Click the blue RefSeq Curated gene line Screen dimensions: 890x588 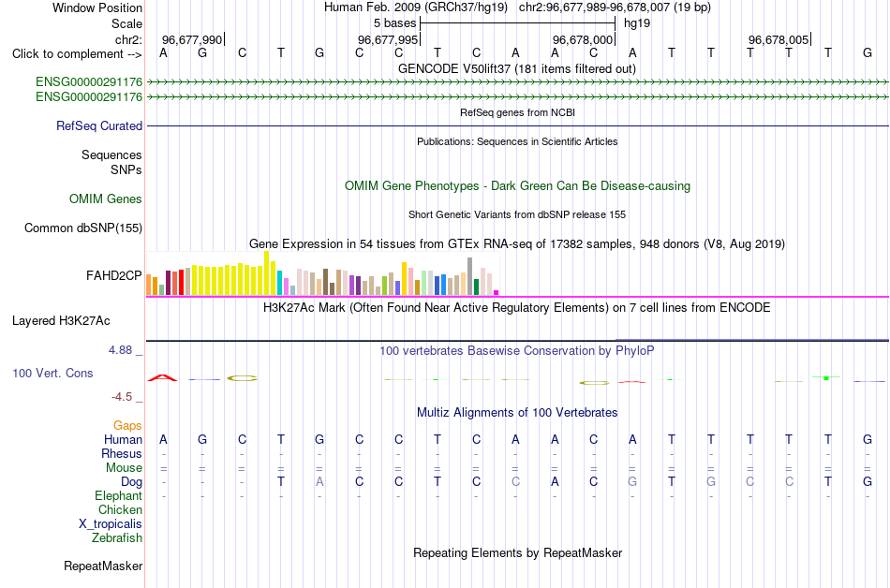[x=517, y=125]
